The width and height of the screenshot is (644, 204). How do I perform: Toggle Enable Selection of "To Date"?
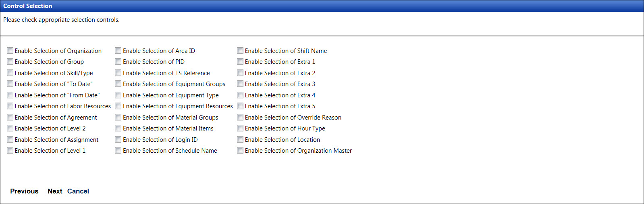pyautogui.click(x=10, y=84)
